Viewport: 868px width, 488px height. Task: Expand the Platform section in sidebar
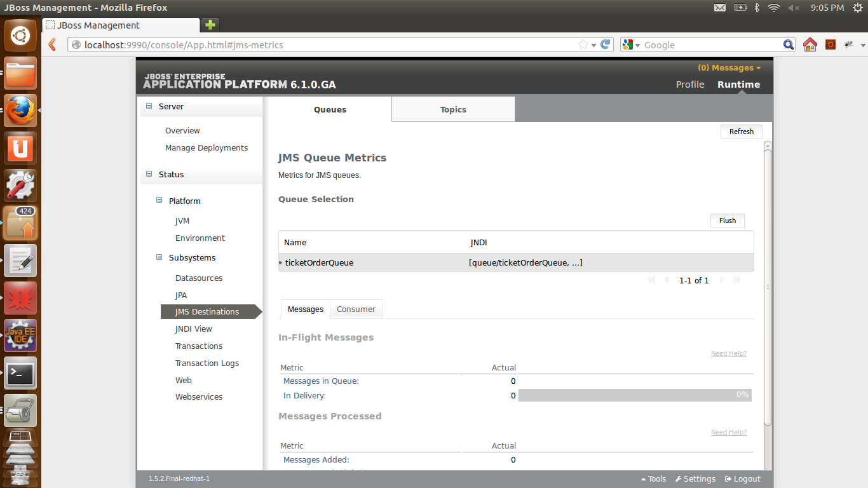[159, 200]
